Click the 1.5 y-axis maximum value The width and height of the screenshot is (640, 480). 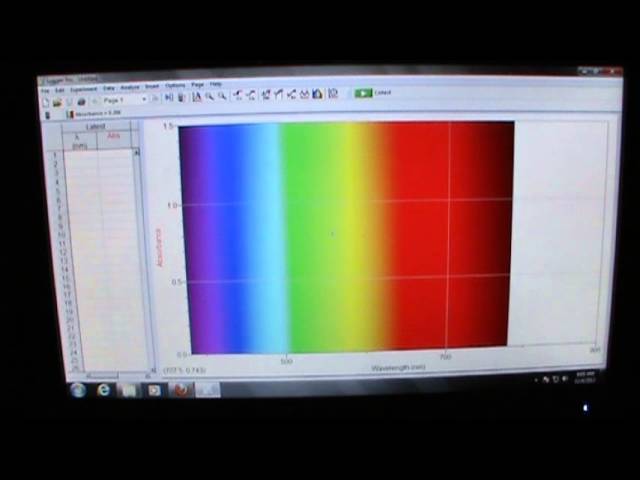(168, 126)
